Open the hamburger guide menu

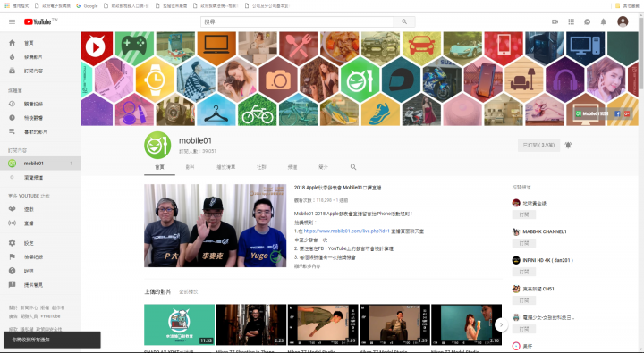point(12,21)
